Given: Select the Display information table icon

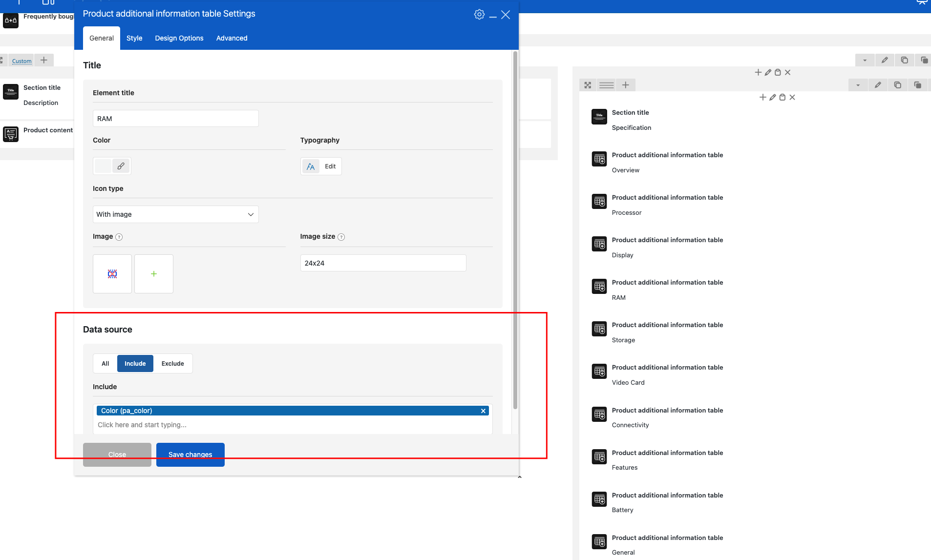Looking at the screenshot, I should pos(599,244).
